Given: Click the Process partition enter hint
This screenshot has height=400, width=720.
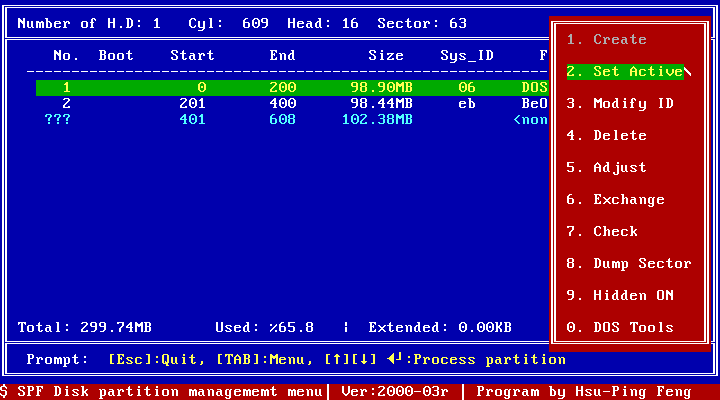Looking at the screenshot, I should click(480, 360).
